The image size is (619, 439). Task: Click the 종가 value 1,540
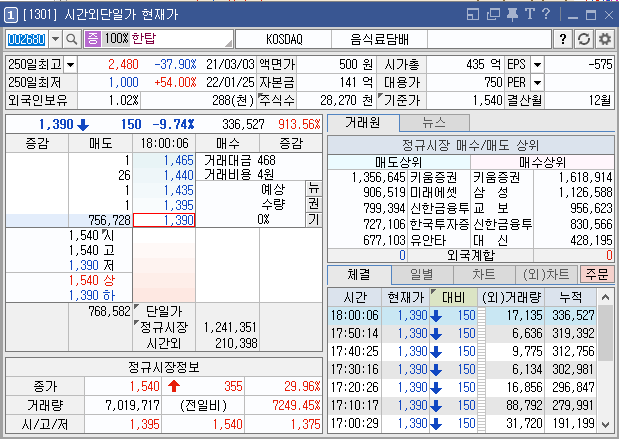(144, 386)
